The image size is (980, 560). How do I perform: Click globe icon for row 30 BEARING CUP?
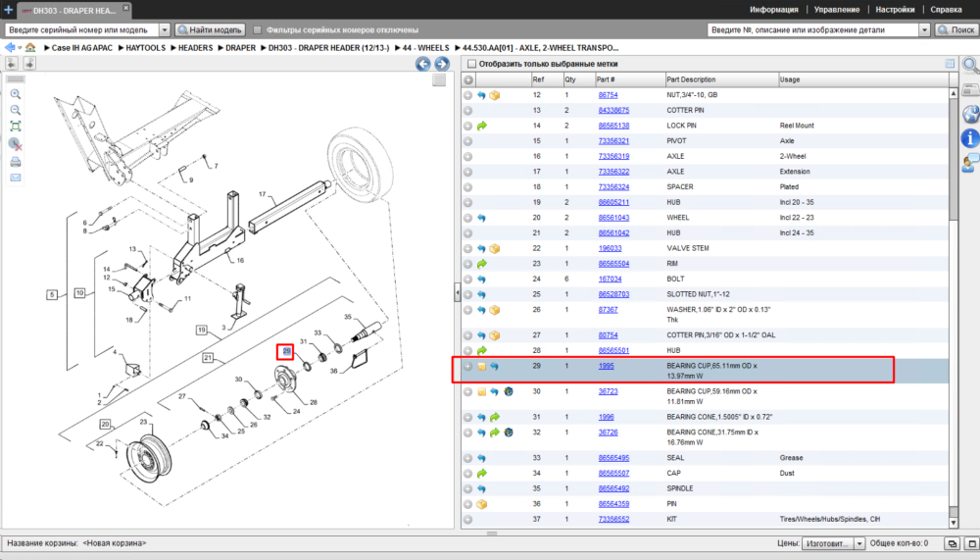pyautogui.click(x=509, y=391)
